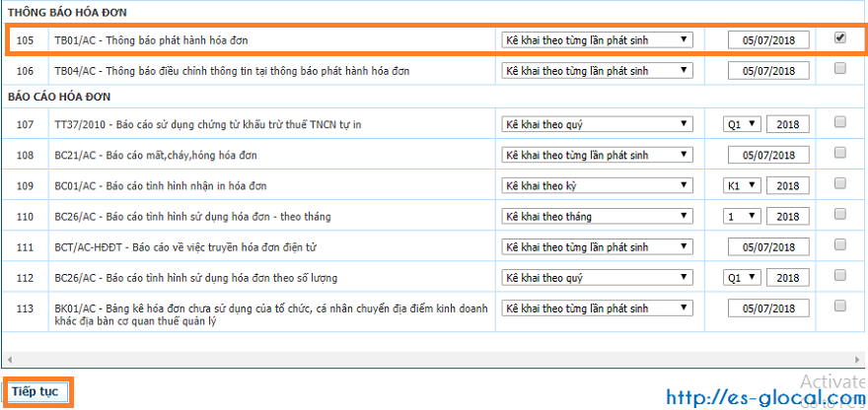Image resolution: width=868 pixels, height=410 pixels.
Task: Open the Q1 quarter selector row 107
Action: (x=742, y=124)
